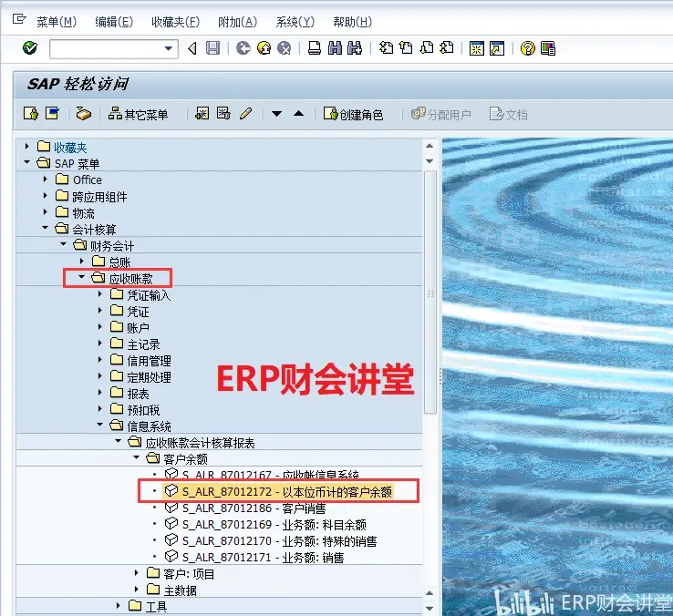Select the 凭证输入 tree folder

(x=140, y=294)
